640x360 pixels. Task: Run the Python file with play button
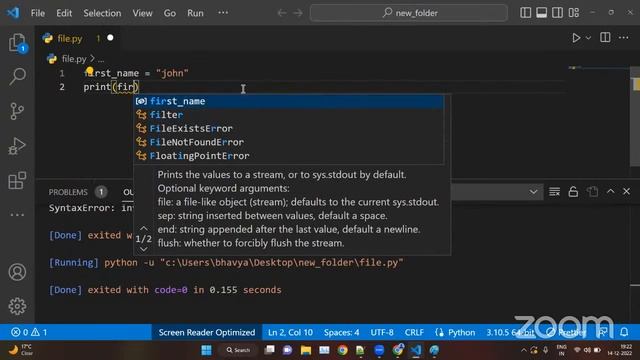point(576,38)
